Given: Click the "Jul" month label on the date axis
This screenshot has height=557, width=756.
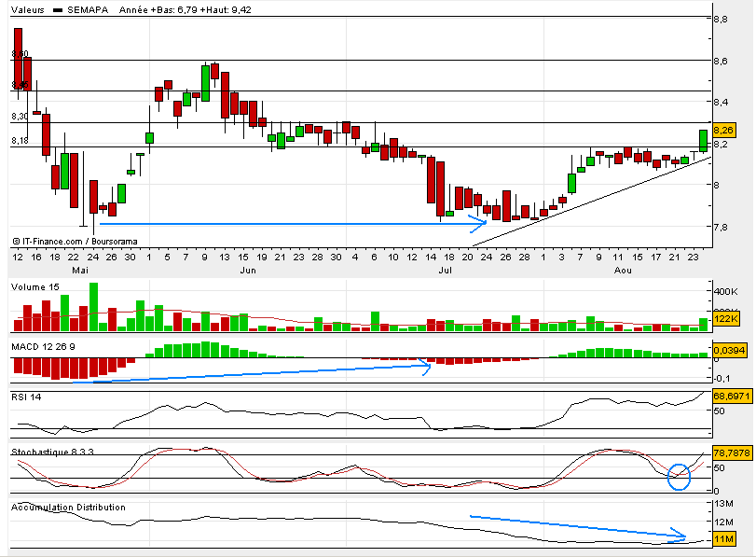Looking at the screenshot, I should 445,271.
